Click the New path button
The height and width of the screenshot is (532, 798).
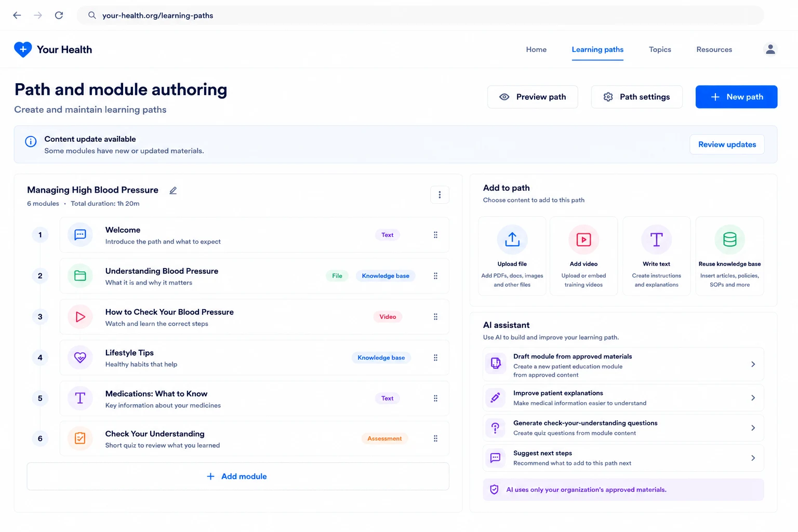(x=736, y=97)
